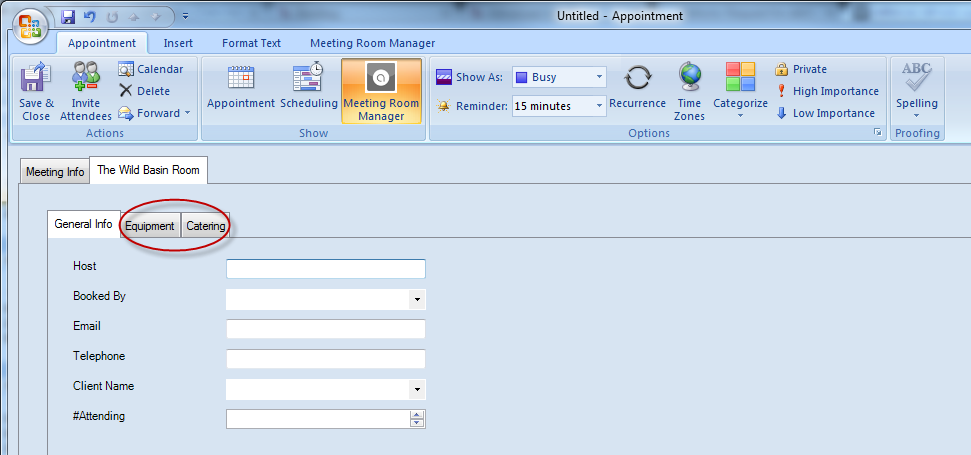
Task: Select the Meeting Room Manager button
Action: [381, 90]
